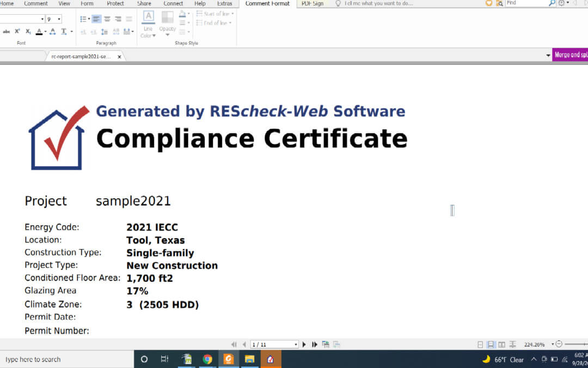Apply superscript formatting
Screen dimensions: 588x368
tap(17, 32)
